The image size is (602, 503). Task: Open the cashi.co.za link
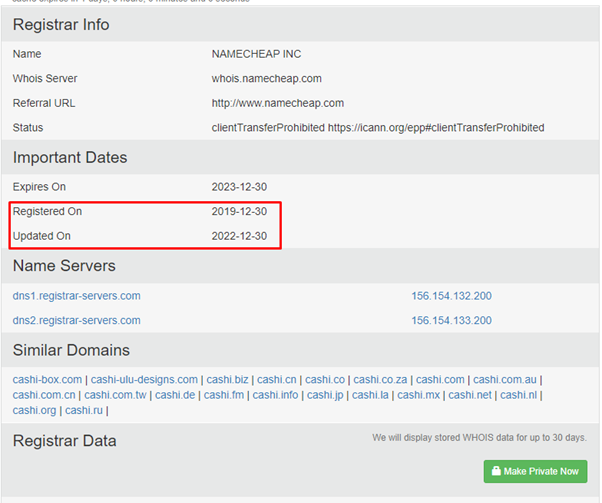tap(380, 380)
